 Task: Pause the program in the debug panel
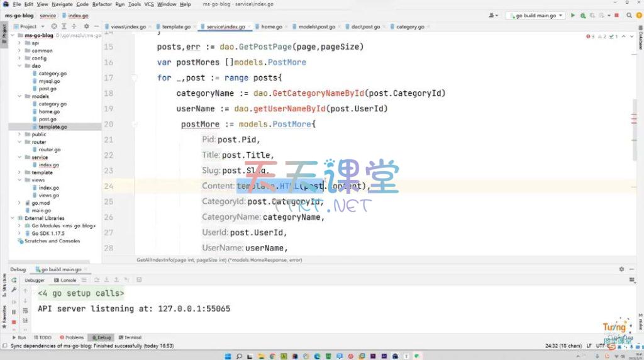[14, 312]
